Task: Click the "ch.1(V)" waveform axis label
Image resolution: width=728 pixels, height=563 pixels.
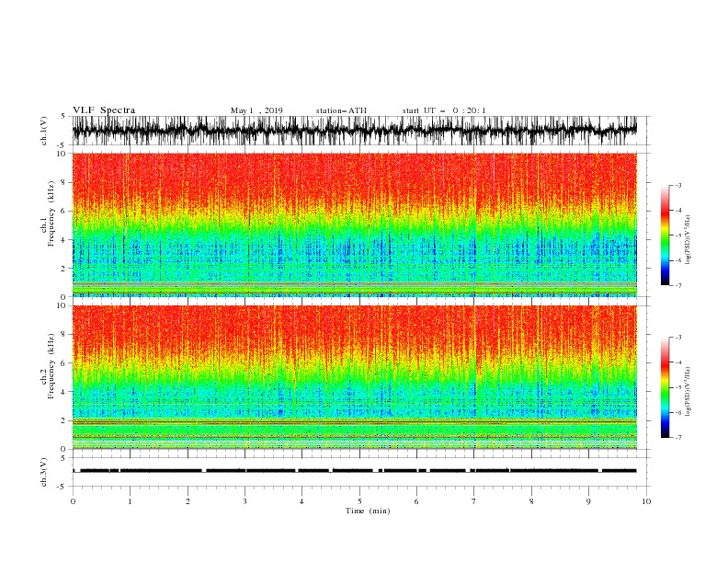Action: click(x=44, y=131)
